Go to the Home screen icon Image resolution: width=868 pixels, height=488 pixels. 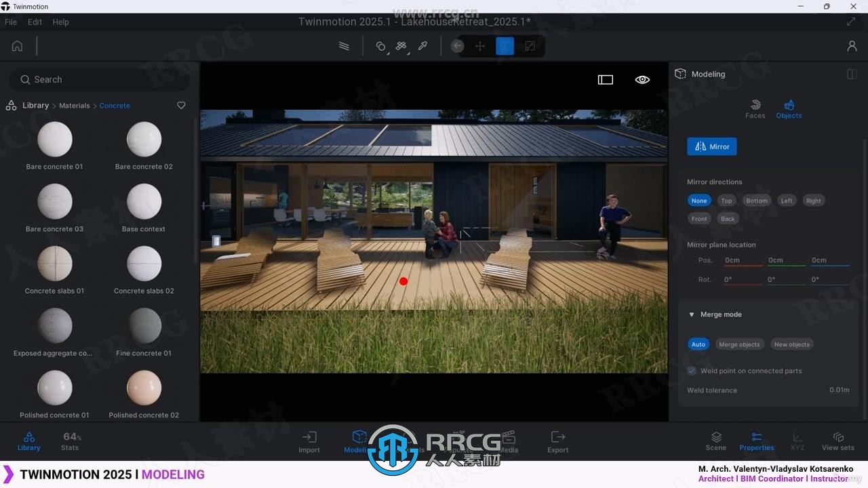pos(17,46)
